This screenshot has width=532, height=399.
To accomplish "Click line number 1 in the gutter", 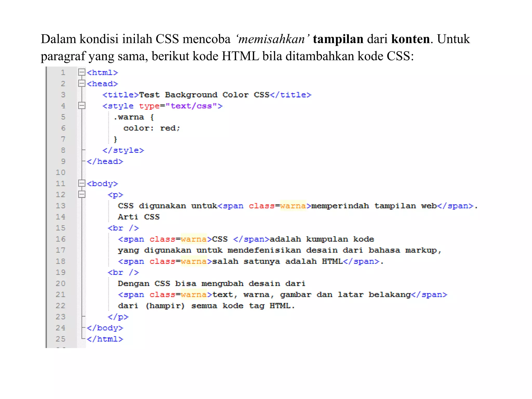I will 63,72.
